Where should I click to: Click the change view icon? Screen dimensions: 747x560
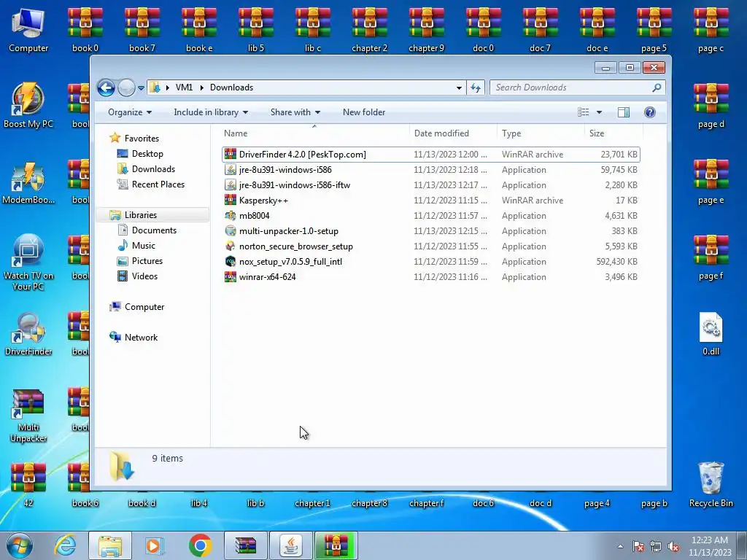tap(583, 112)
